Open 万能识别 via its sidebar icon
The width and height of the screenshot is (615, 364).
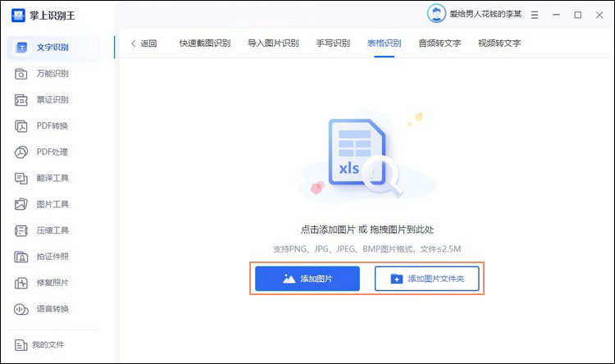[20, 74]
